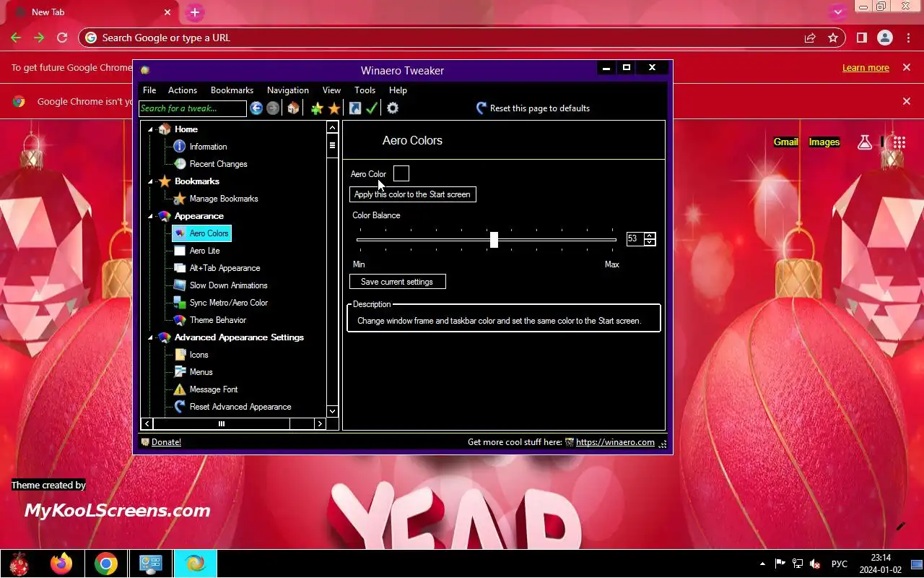The width and height of the screenshot is (924, 578).
Task: Click the Color Balance slider thumb
Action: [494, 240]
